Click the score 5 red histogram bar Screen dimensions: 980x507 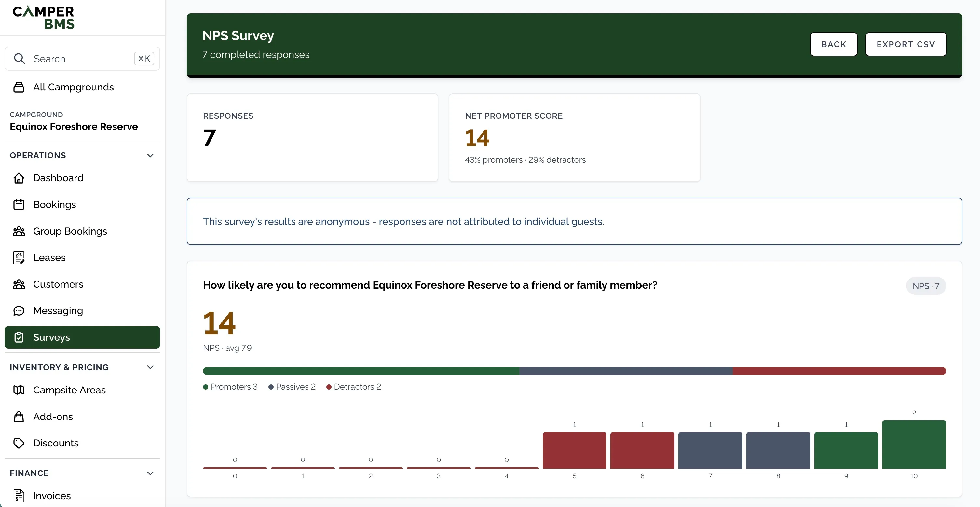click(x=575, y=450)
